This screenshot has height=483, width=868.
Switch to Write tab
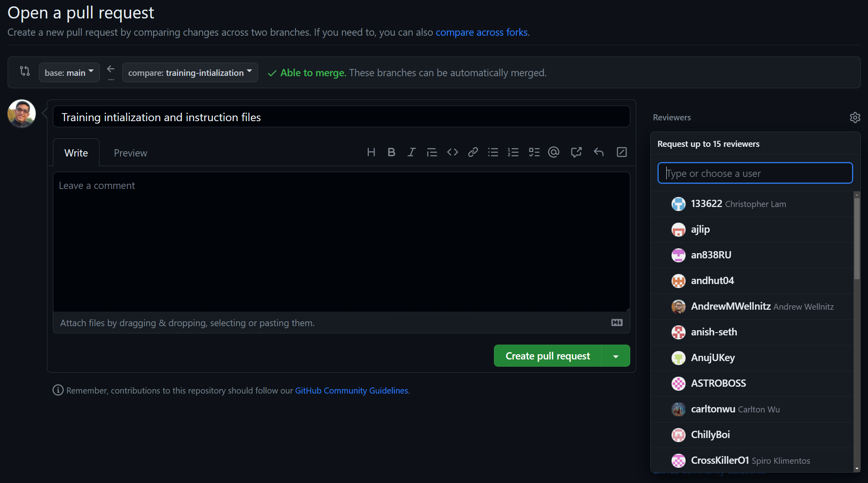pos(75,152)
